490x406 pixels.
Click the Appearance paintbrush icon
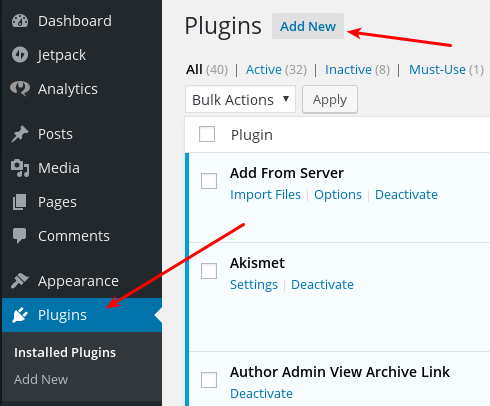click(20, 281)
